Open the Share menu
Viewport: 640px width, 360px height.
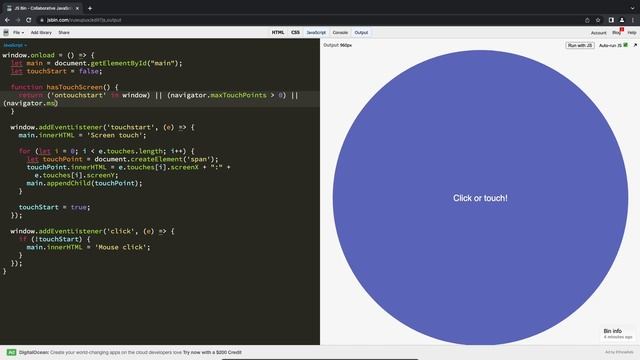coord(64,32)
